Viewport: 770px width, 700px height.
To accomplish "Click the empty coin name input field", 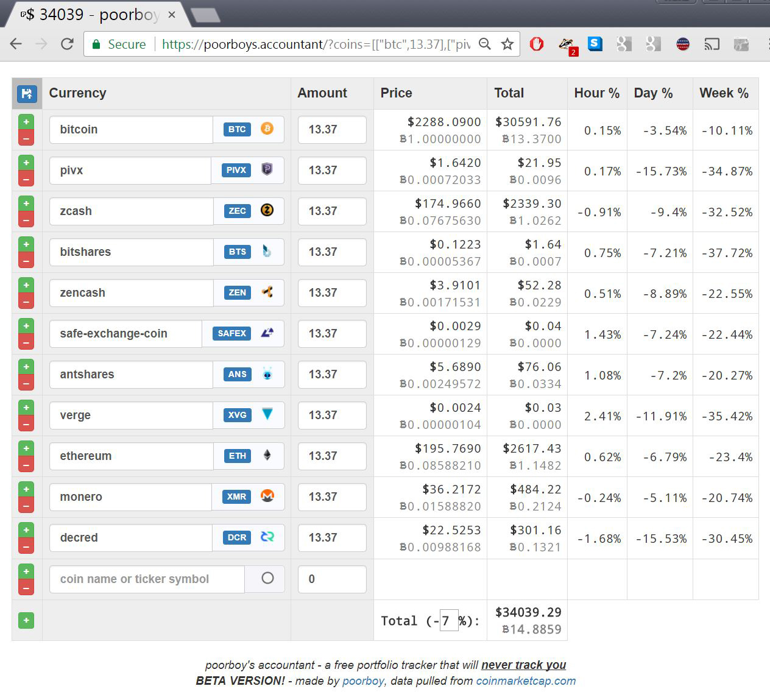I will (146, 579).
